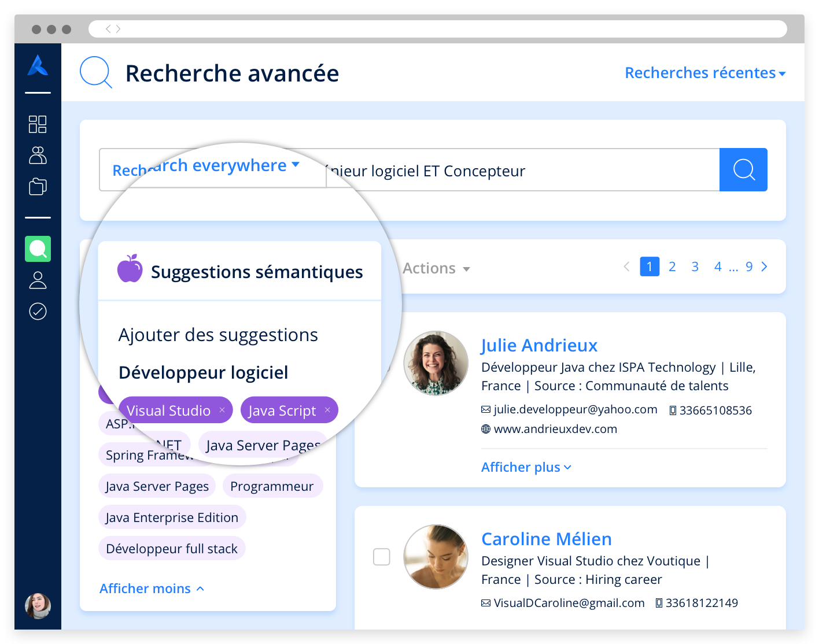The image size is (819, 644).
Task: Click the browser address bar
Action: 438,29
